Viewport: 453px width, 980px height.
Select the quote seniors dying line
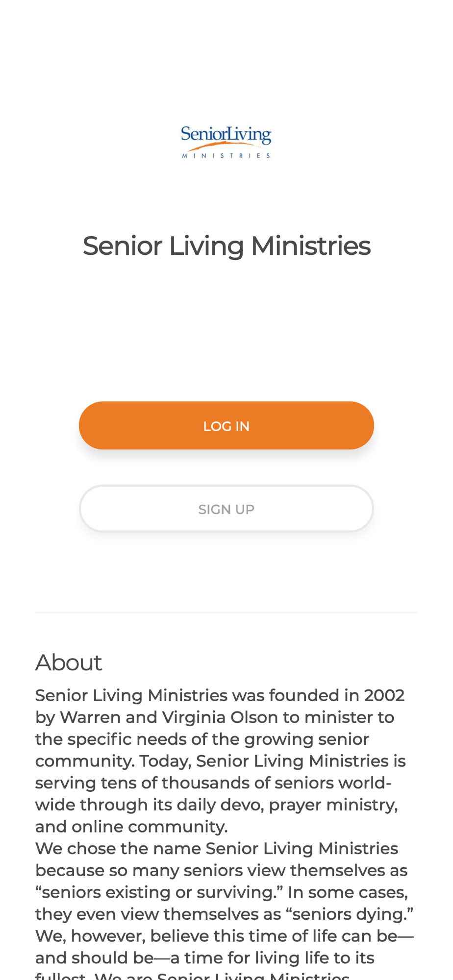pos(224,914)
